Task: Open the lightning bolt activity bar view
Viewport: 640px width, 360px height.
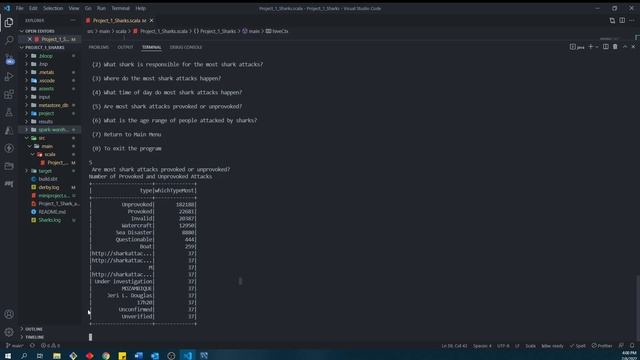Action: [x=9, y=148]
